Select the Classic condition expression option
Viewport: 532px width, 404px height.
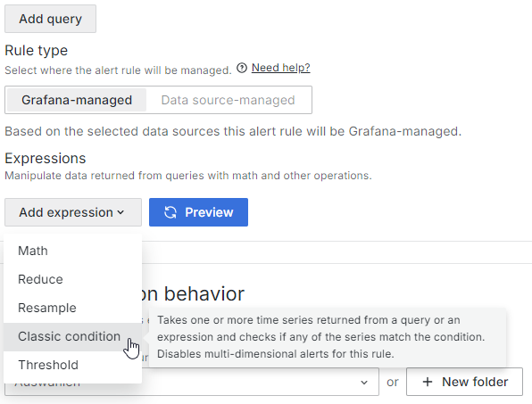tap(72, 336)
